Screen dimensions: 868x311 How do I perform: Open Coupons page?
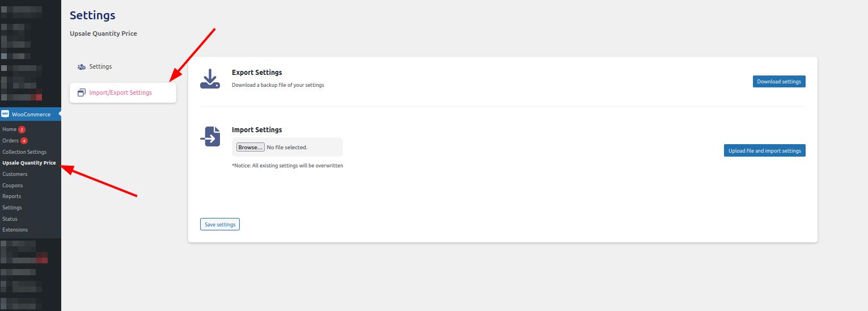[12, 186]
